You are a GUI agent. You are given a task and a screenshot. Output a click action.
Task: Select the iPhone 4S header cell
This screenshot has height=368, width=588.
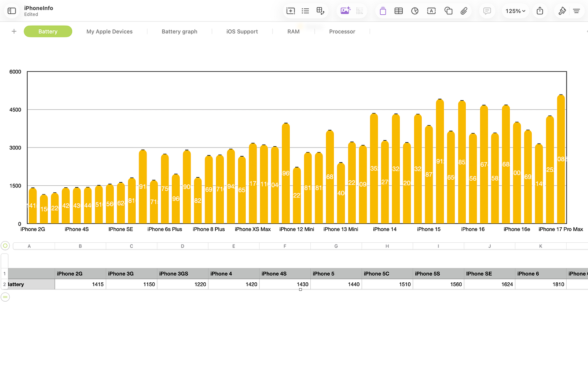[x=285, y=273]
